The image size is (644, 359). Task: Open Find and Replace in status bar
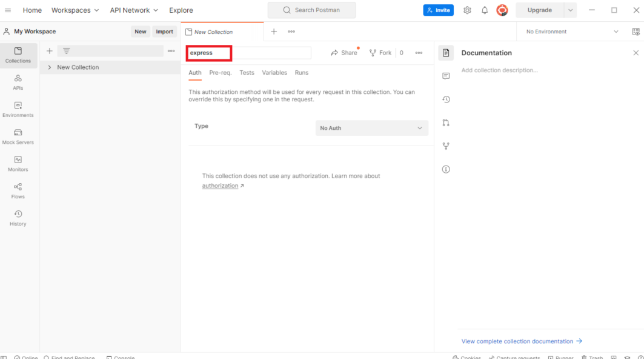(69, 357)
